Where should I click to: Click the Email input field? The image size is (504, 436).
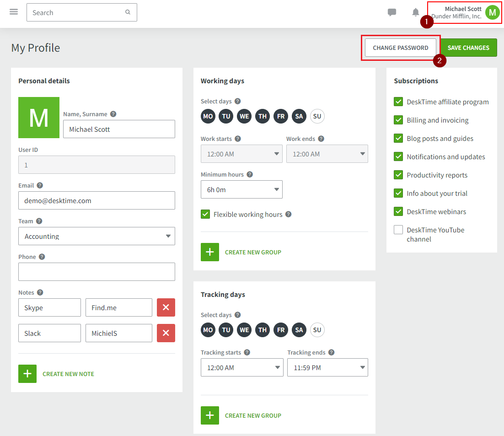pos(97,201)
